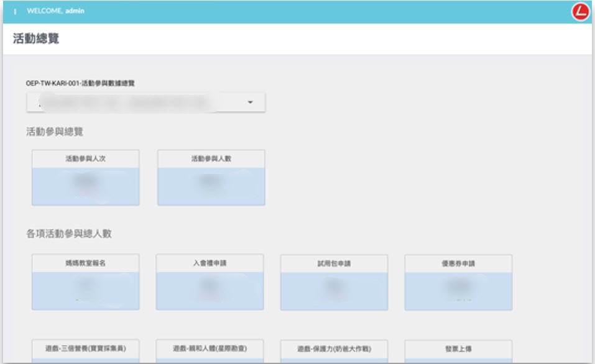Click the dropdown arrow of campaign selector
This screenshot has height=364, width=595.
pyautogui.click(x=250, y=102)
